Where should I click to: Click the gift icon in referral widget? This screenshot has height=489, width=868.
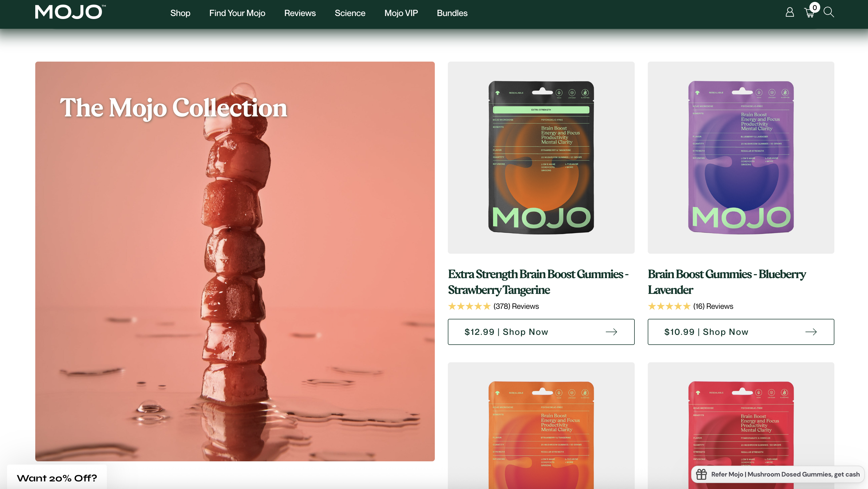click(701, 474)
